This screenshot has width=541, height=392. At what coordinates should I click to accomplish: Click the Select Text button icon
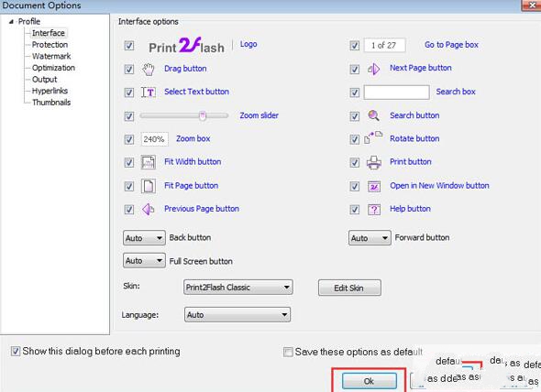click(149, 93)
